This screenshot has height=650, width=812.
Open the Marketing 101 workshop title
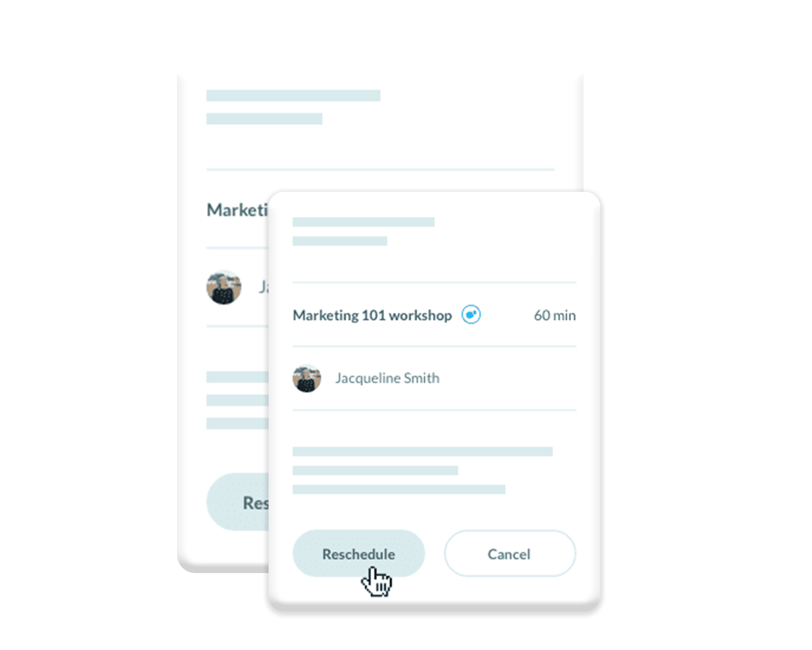coord(372,315)
